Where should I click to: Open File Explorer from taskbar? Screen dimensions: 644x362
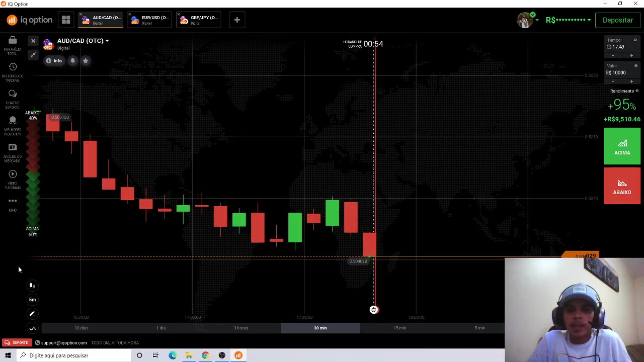(x=189, y=355)
